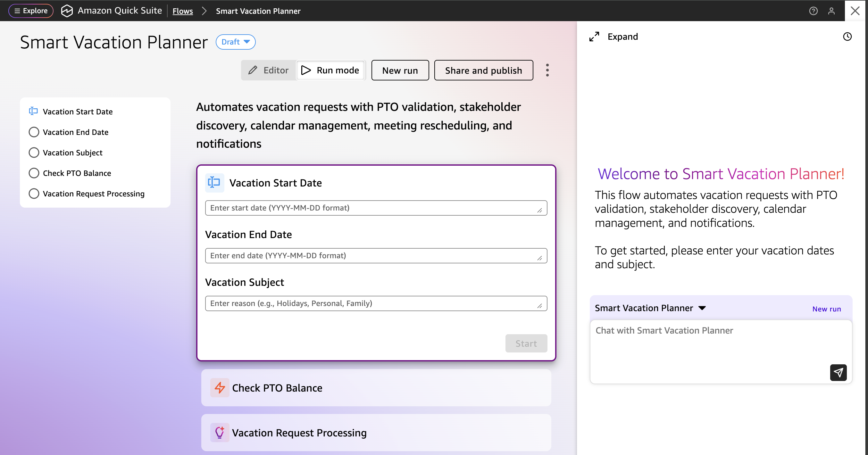
Task: Switch to Editor tab
Action: 269,70
